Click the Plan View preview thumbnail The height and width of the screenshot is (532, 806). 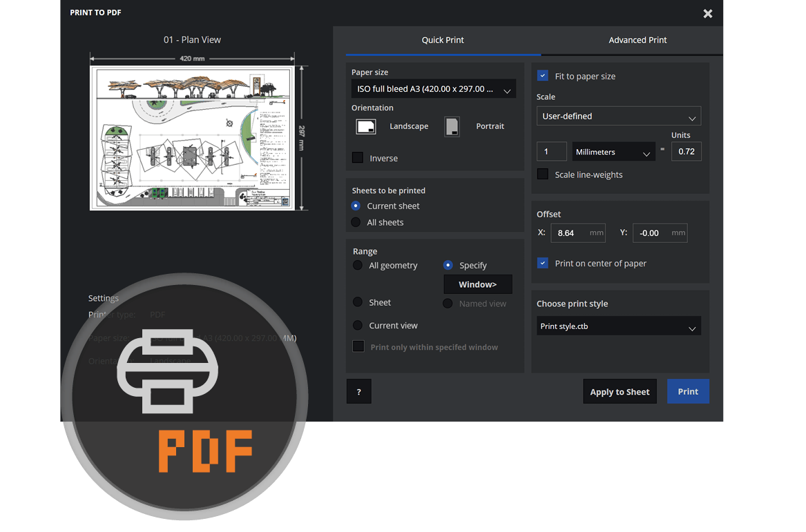193,138
